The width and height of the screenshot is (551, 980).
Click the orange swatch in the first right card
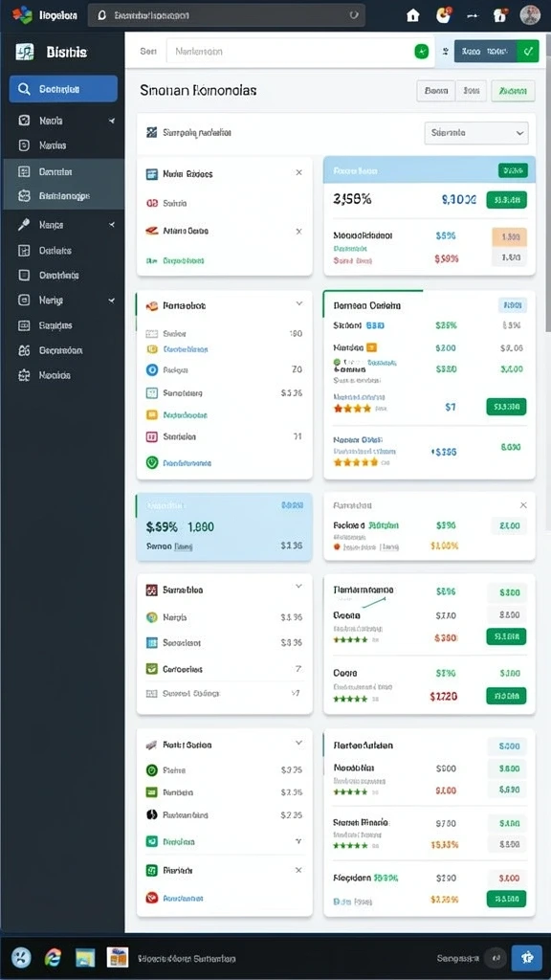point(509,237)
